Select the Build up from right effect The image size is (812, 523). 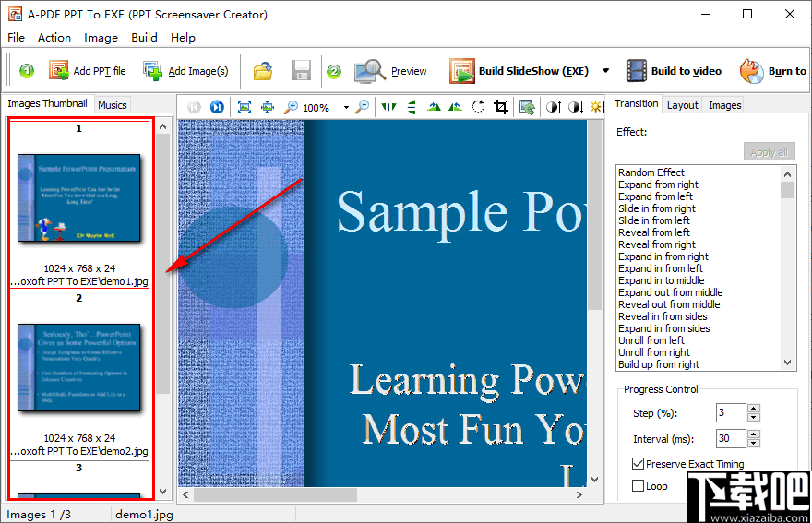click(x=659, y=364)
